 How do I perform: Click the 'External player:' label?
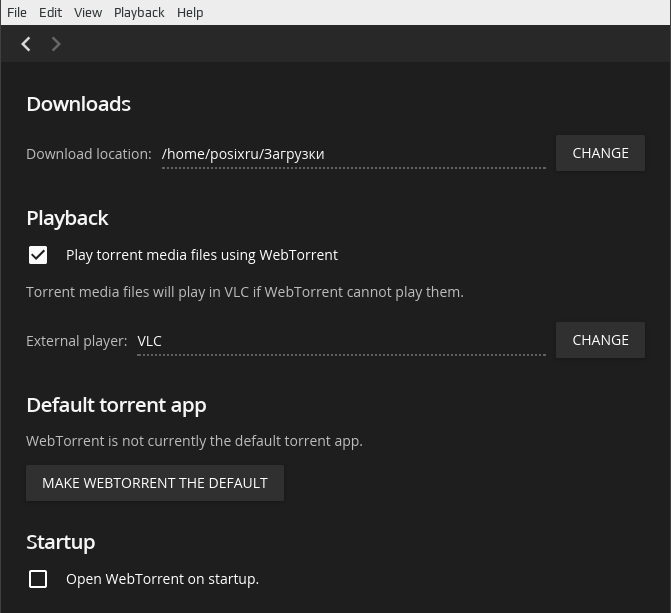pos(77,341)
